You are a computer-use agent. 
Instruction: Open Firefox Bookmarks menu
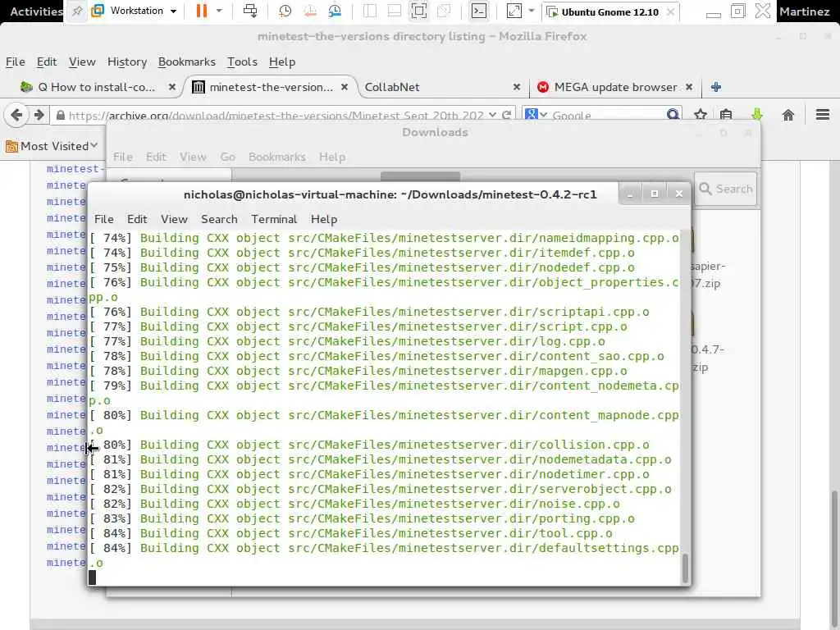click(x=186, y=62)
